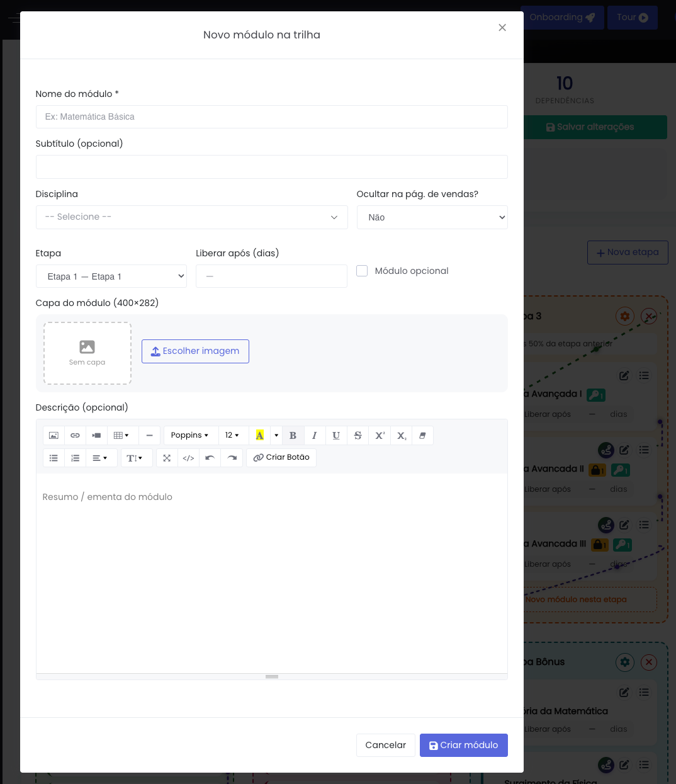This screenshot has height=784, width=676.
Task: Click Tour button in background page
Action: click(633, 18)
